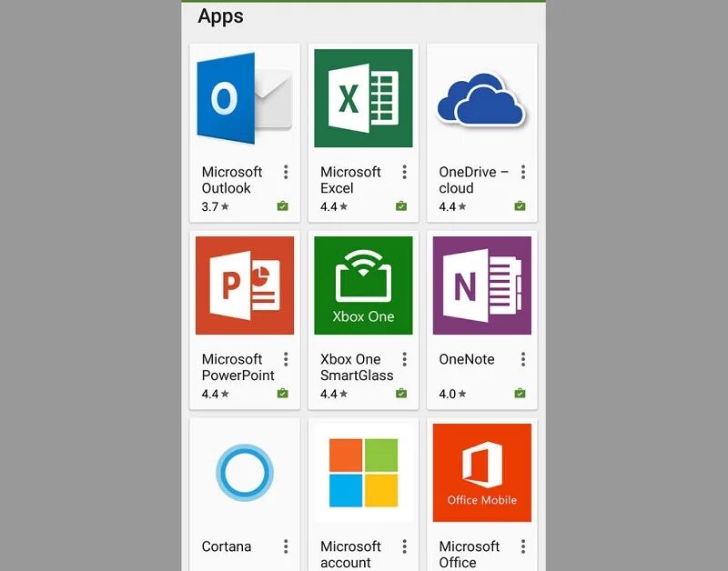Click the "Apps" section heading

pos(220,16)
